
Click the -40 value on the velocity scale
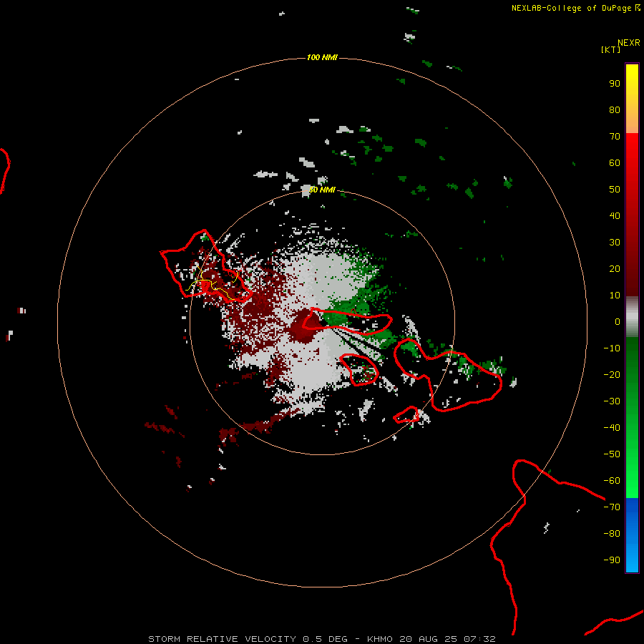coord(612,428)
